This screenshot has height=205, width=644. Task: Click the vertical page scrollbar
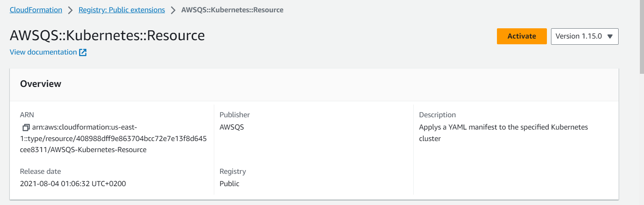pos(642,37)
